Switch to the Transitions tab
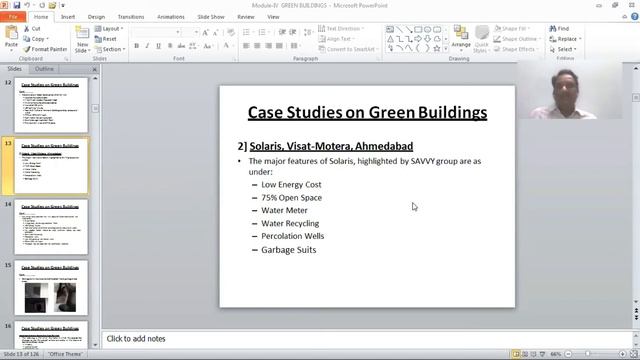Image resolution: width=640 pixels, height=360 pixels. pyautogui.click(x=131, y=17)
